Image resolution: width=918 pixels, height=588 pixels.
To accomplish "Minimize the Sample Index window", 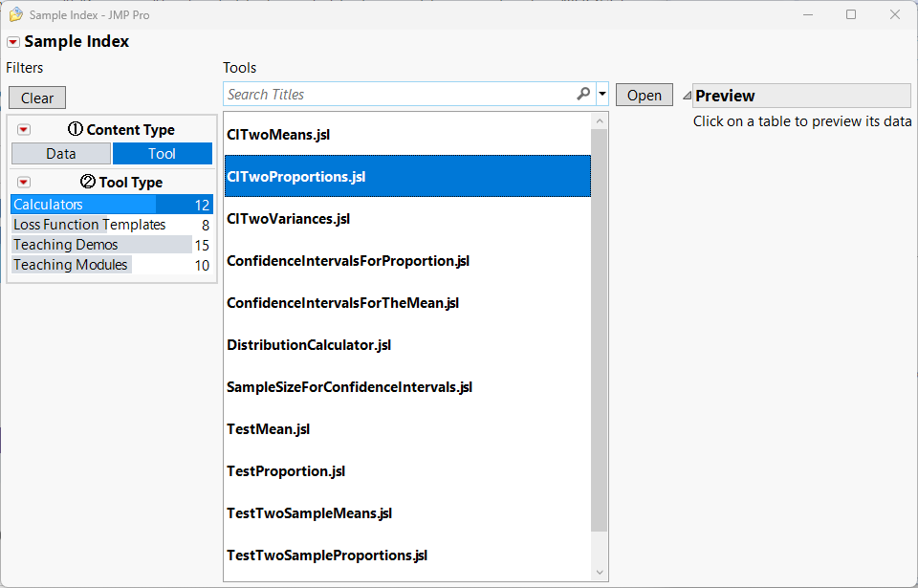I will pyautogui.click(x=809, y=14).
